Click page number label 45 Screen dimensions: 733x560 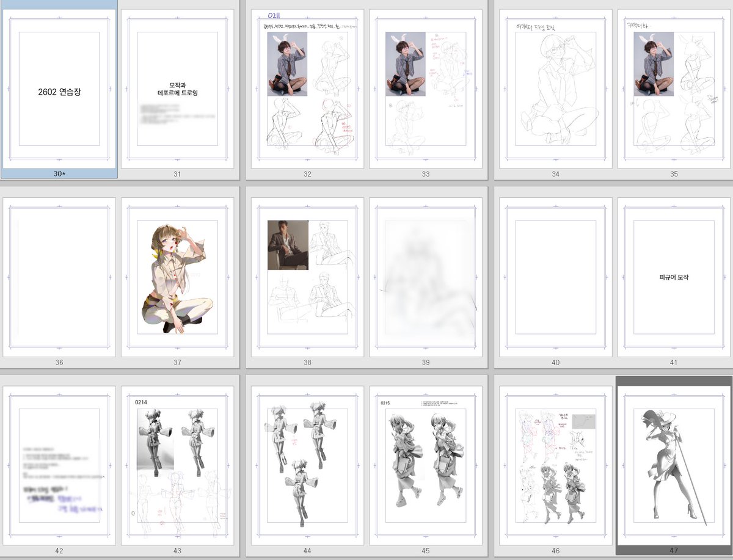[426, 551]
